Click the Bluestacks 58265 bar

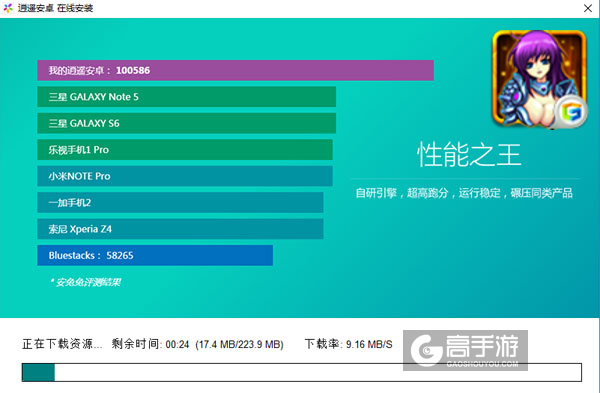(155, 255)
